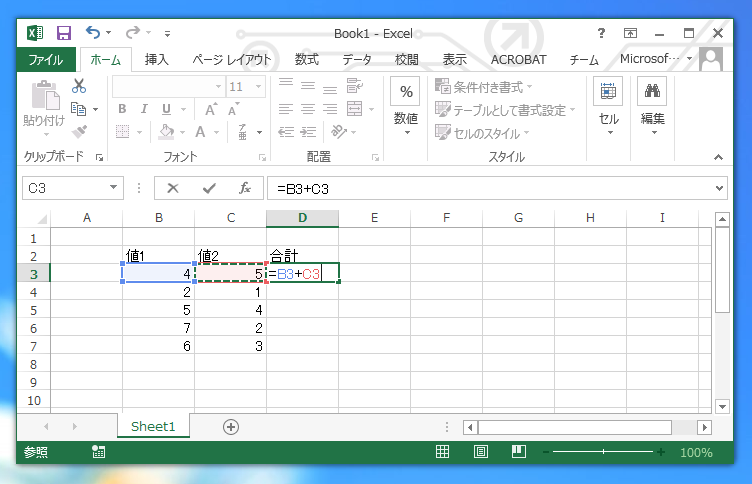This screenshot has height=484, width=752.
Task: Switch to the 挿入 tab
Action: click(157, 59)
